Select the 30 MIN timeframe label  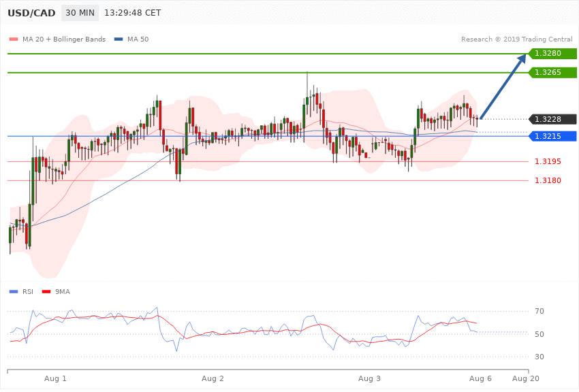(x=80, y=13)
